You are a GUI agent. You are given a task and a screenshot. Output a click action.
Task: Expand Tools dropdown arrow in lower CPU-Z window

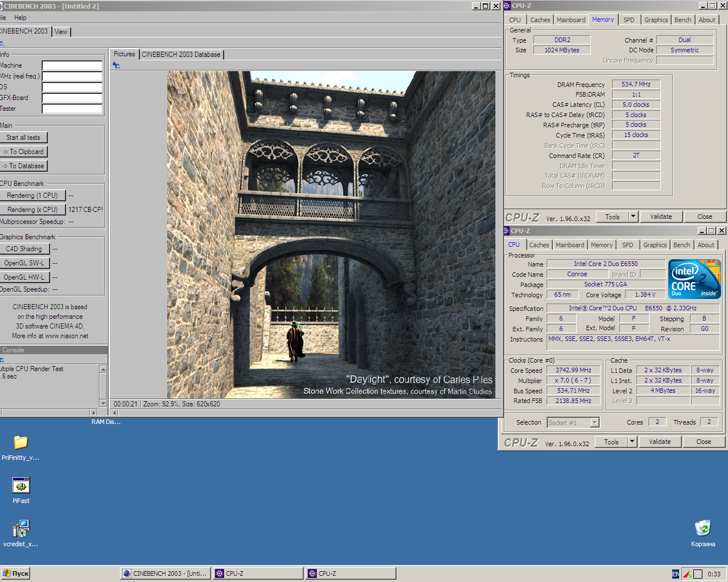point(632,442)
